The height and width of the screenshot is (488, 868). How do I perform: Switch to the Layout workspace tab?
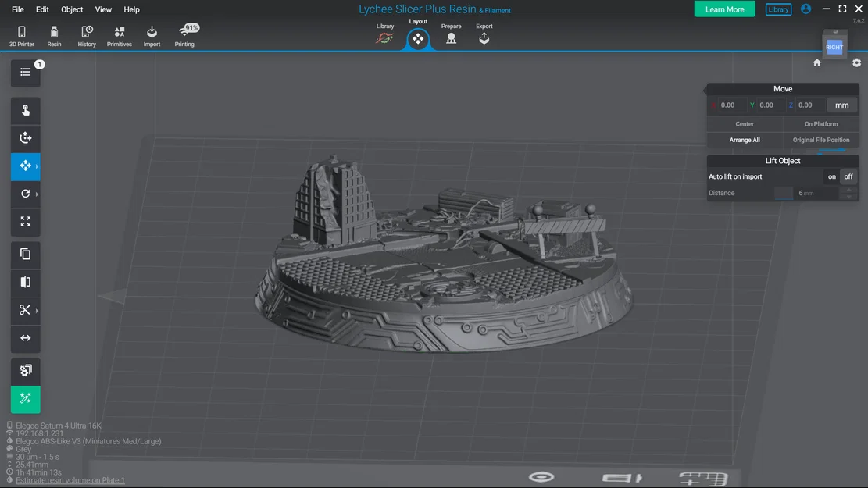click(418, 34)
